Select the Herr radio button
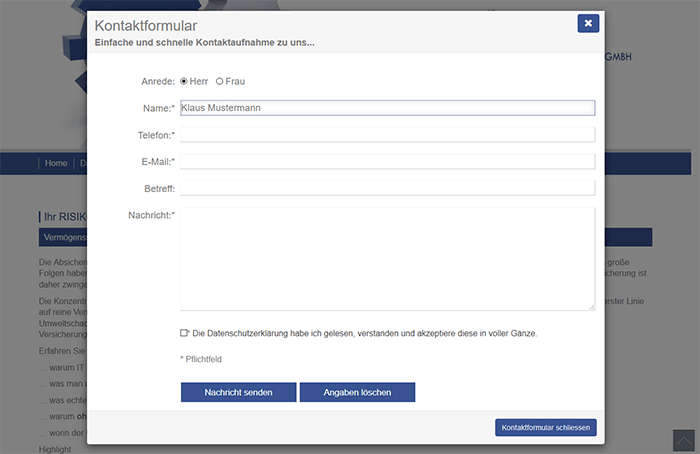Image resolution: width=700 pixels, height=454 pixels. [183, 81]
